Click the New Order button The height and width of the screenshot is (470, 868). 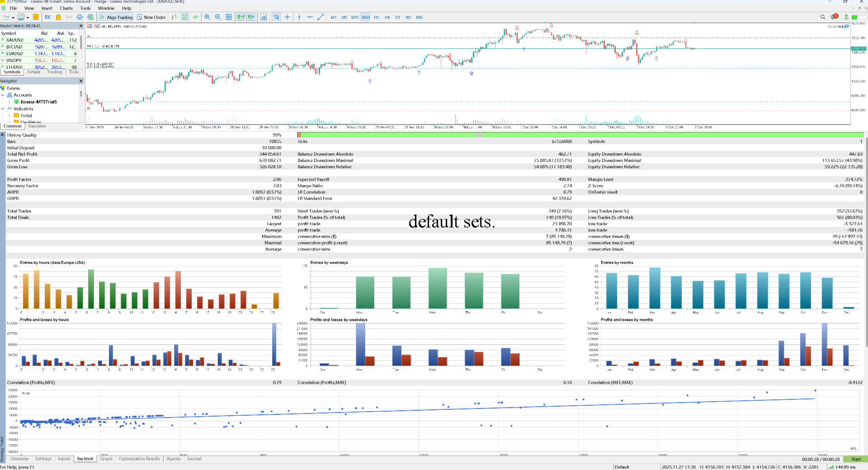point(151,17)
